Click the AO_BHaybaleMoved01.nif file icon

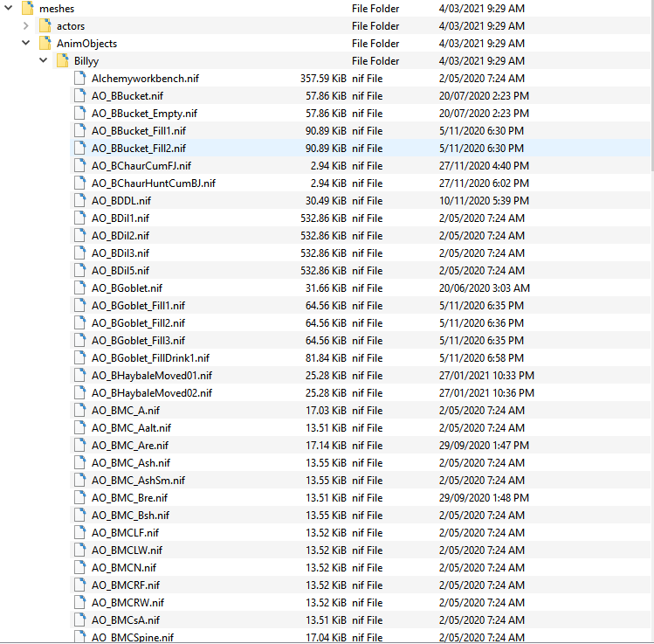[x=80, y=376]
